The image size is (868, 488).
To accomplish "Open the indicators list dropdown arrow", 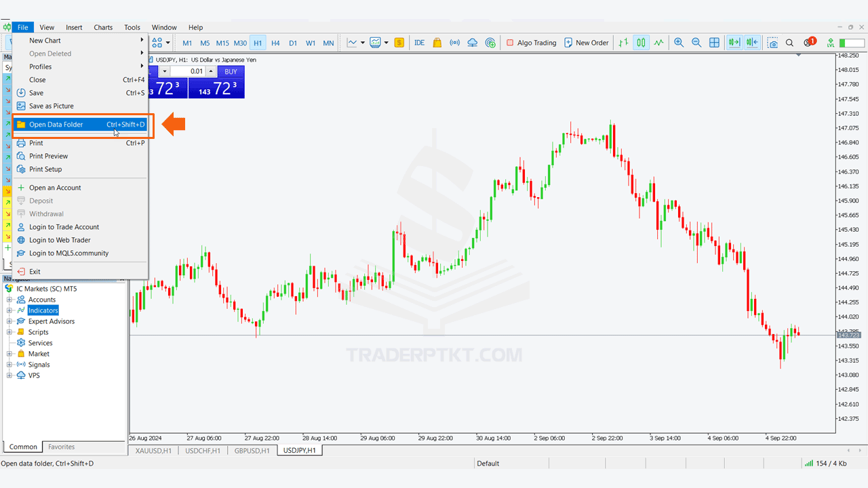I will pos(363,43).
